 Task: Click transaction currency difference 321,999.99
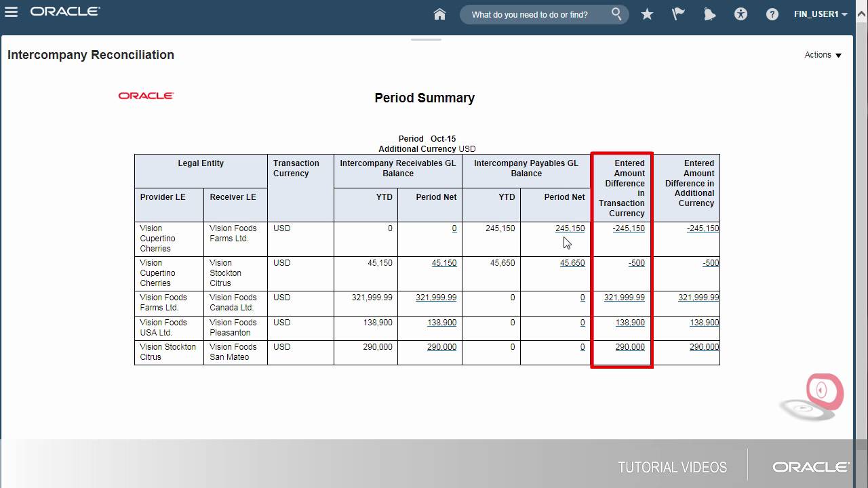click(625, 298)
